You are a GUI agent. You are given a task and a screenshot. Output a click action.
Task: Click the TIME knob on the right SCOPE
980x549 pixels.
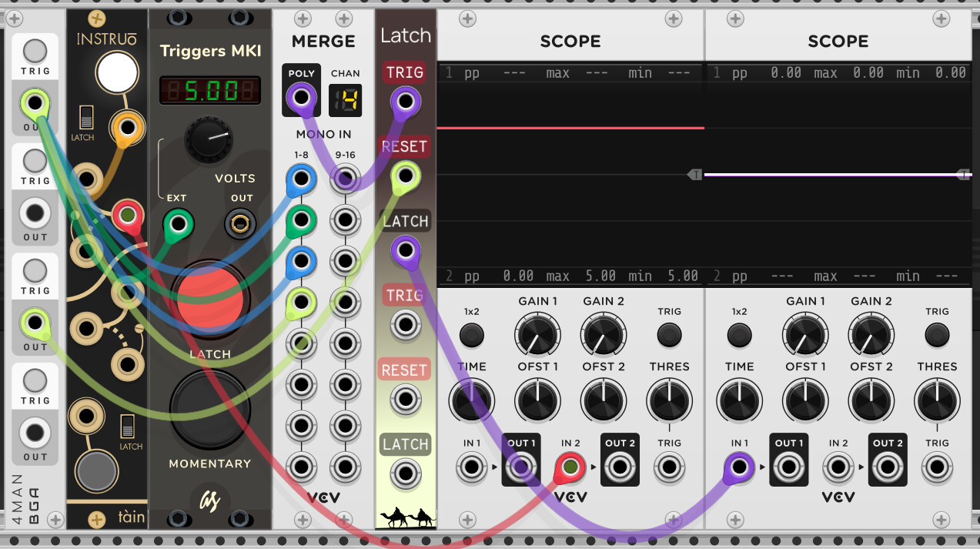point(740,401)
